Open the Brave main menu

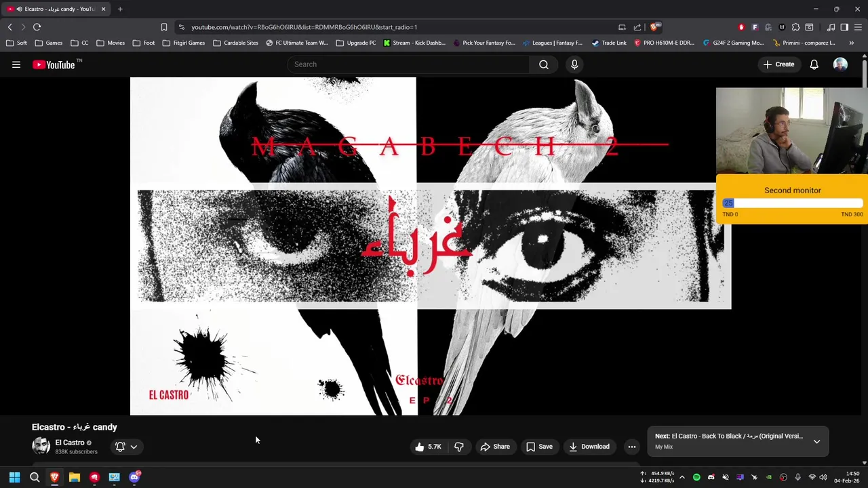[x=858, y=27]
